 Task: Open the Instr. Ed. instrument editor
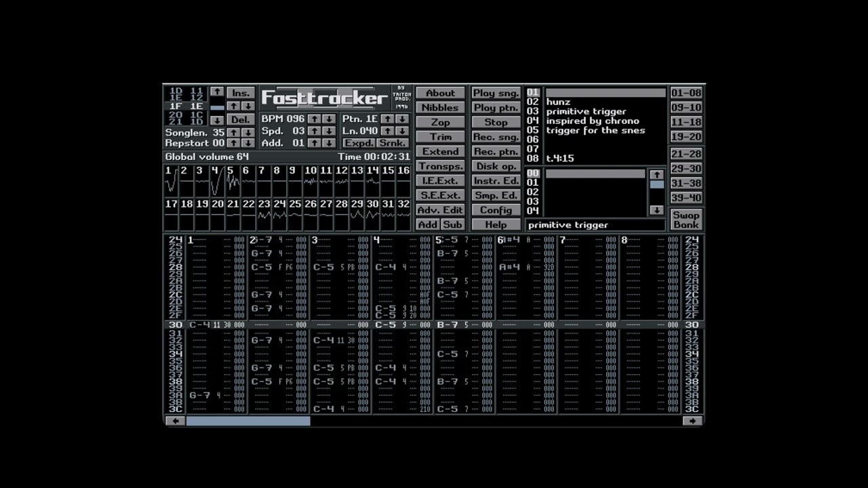[496, 181]
